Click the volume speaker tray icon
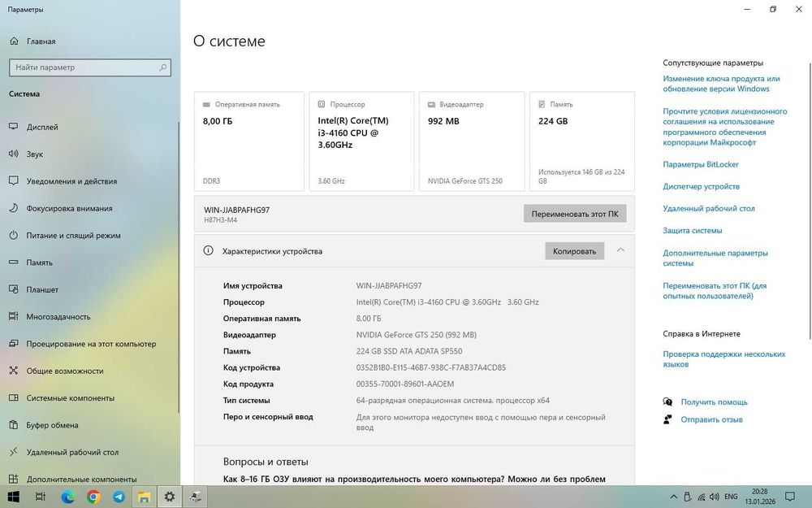The height and width of the screenshot is (508, 812). (715, 497)
